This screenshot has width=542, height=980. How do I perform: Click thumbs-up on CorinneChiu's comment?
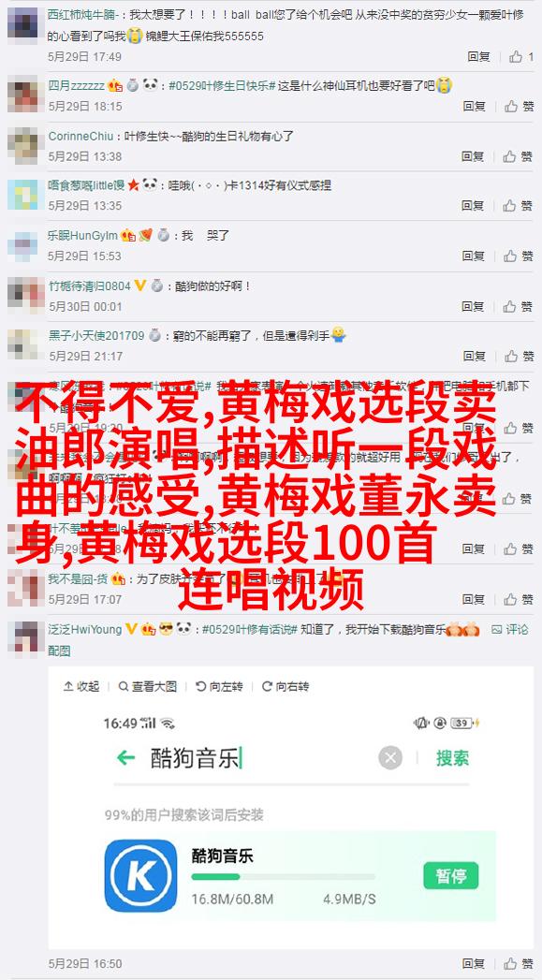coord(519,156)
